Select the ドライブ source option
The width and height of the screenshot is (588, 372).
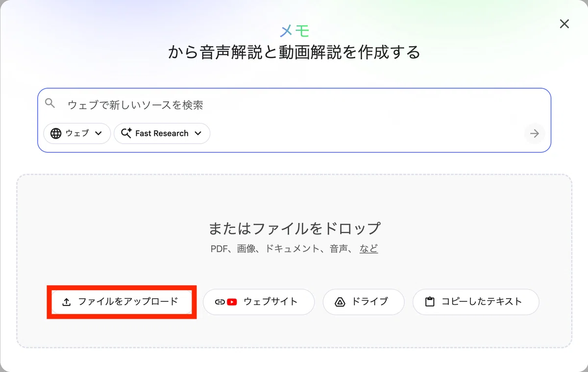tap(364, 302)
